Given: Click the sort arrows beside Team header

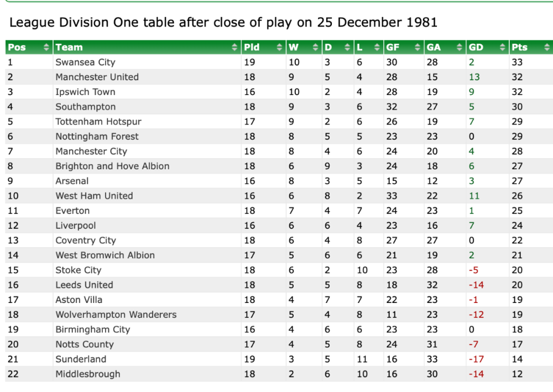Looking at the screenshot, I should 235,48.
